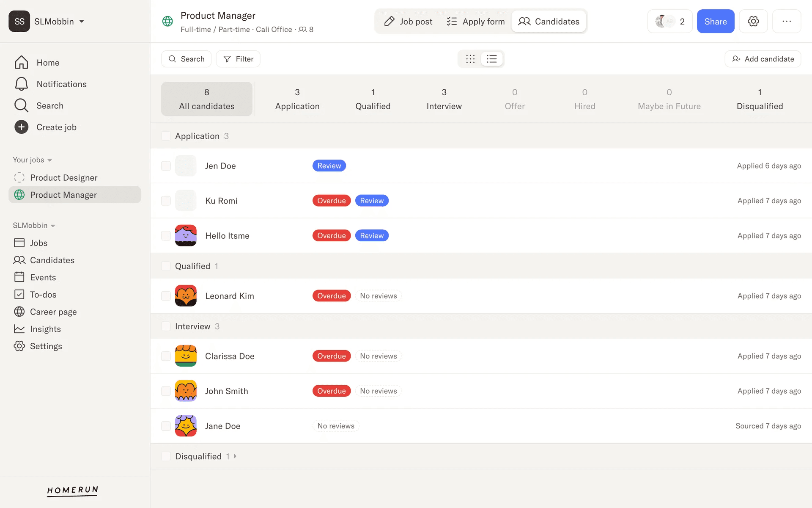The width and height of the screenshot is (812, 508).
Task: Click Create job plus icon
Action: click(x=21, y=127)
